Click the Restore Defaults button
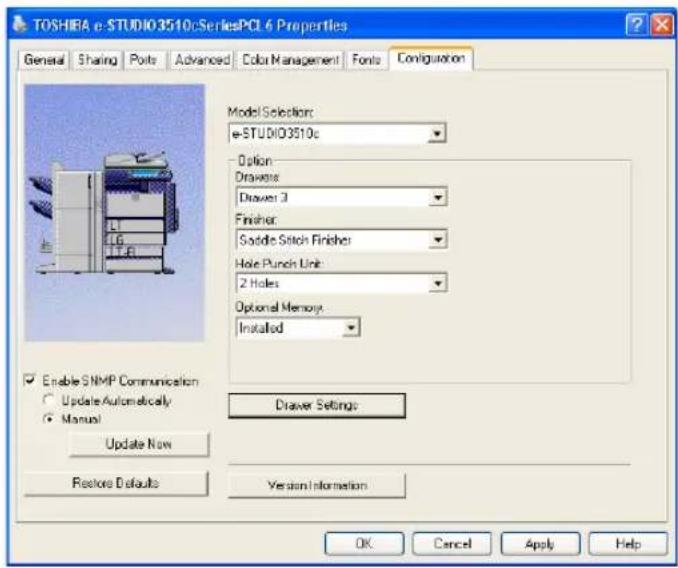 coord(116,483)
